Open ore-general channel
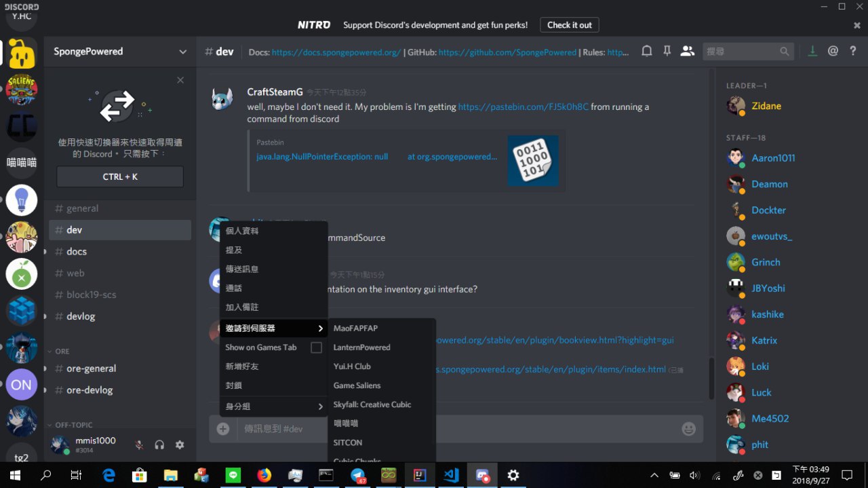This screenshot has width=868, height=488. 120,369
